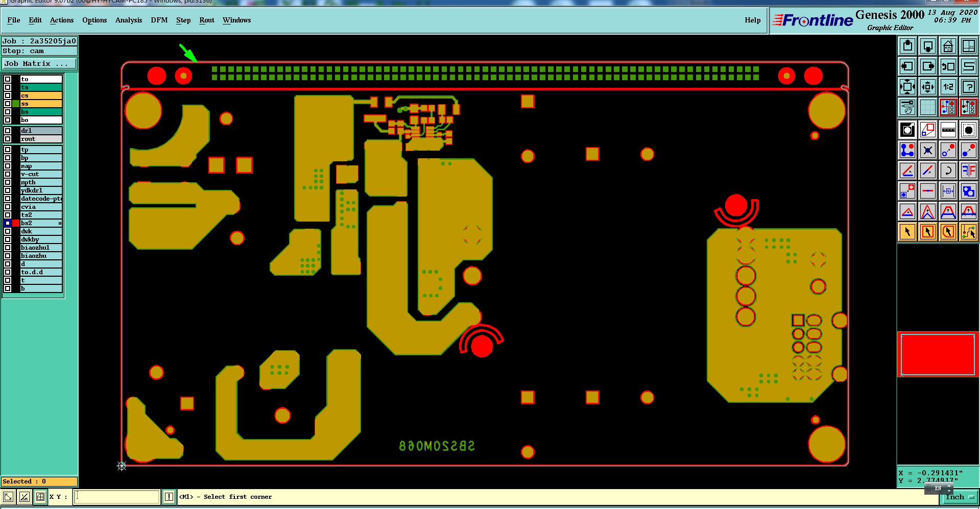Image resolution: width=980 pixels, height=509 pixels.
Task: Select the plain arrow selection tool
Action: (x=907, y=232)
